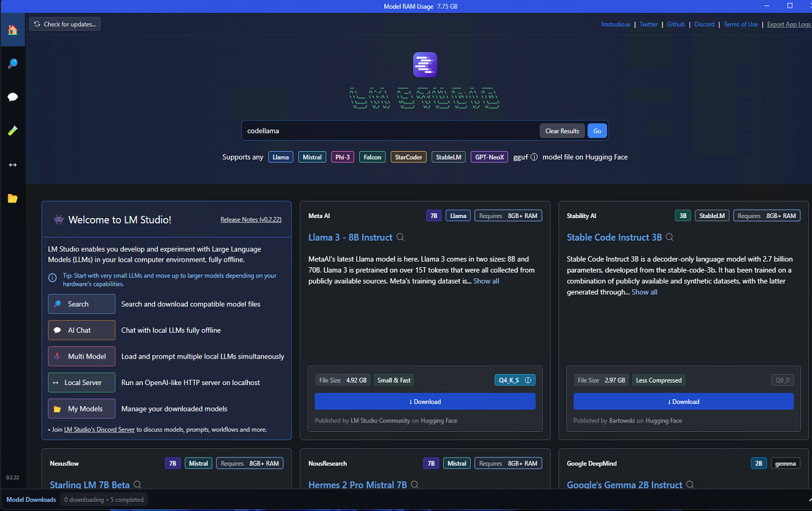Image resolution: width=812 pixels, height=511 pixels.
Task: Click the My Models button in Welcome panel
Action: click(x=82, y=408)
